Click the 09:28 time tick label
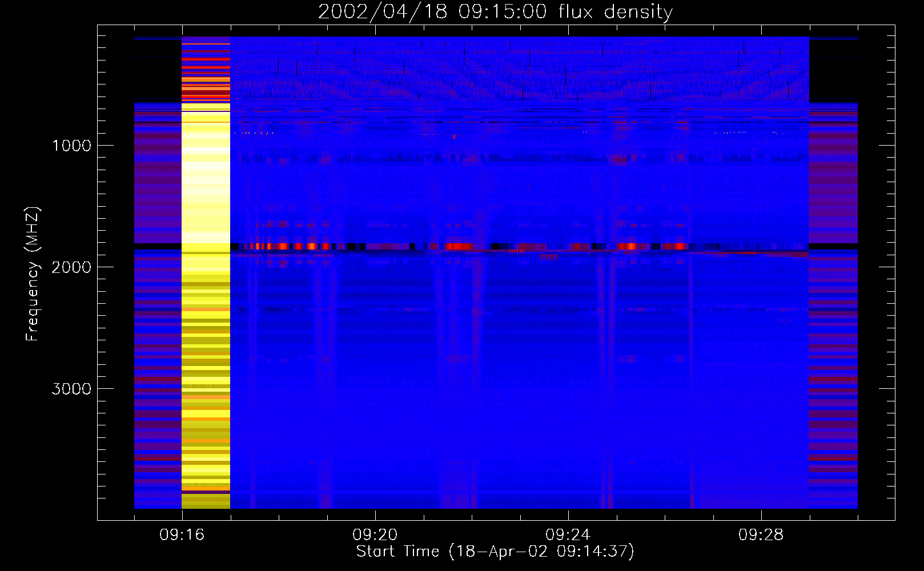 (761, 535)
